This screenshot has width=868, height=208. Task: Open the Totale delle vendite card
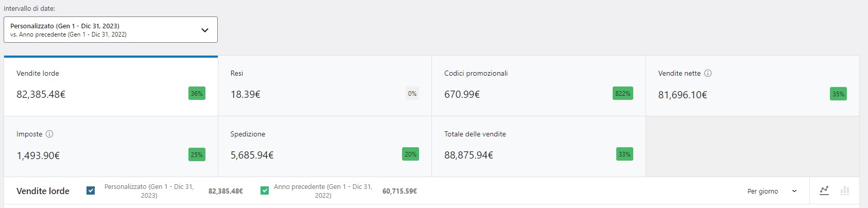538,147
